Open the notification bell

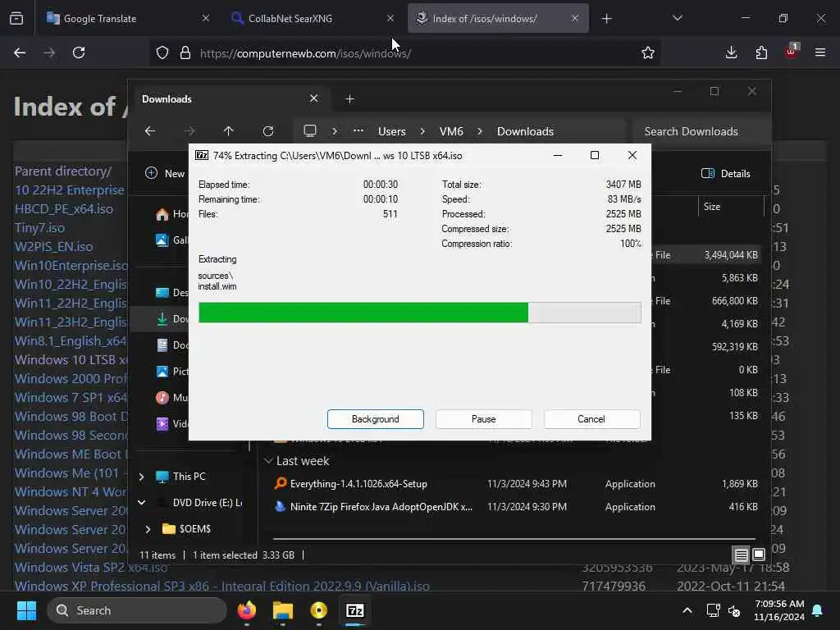pos(818,610)
